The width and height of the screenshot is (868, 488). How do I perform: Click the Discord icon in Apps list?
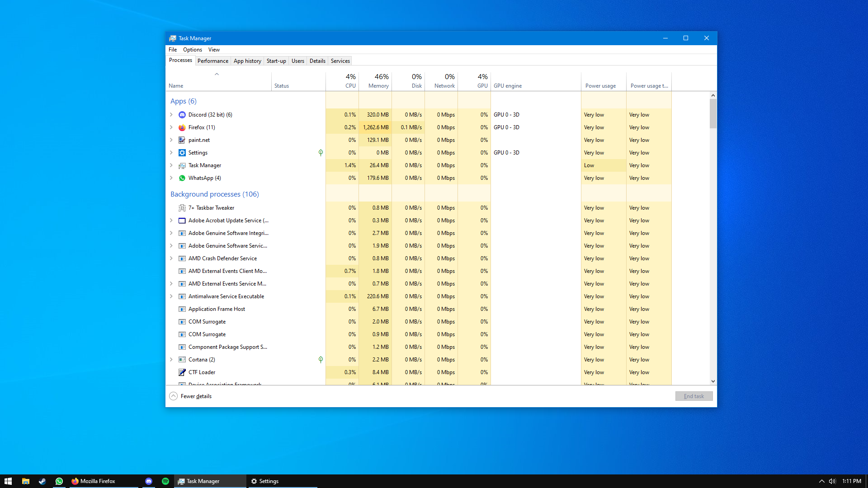coord(182,115)
